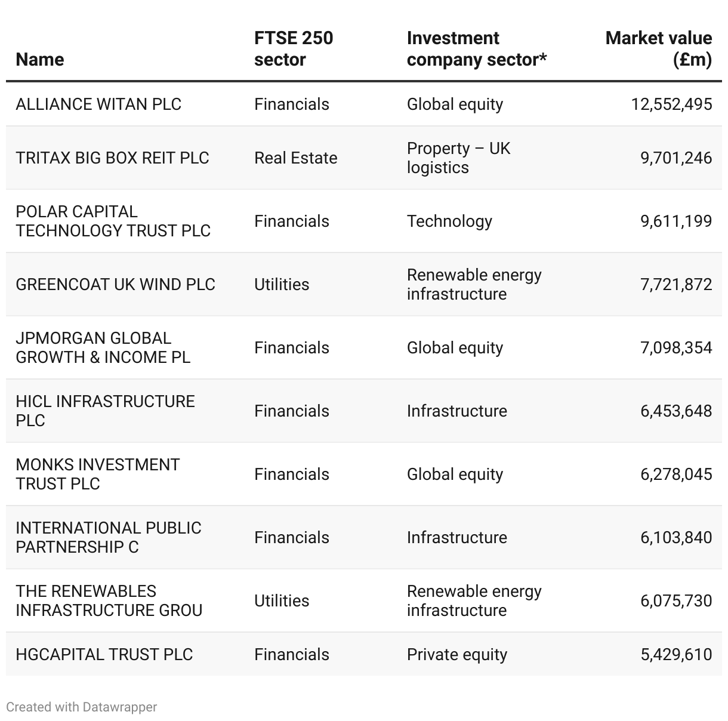Screen dimensions: 728x721
Task: Click the HICL INFRASTRUCTURE PLC name cell
Action: pos(105,411)
